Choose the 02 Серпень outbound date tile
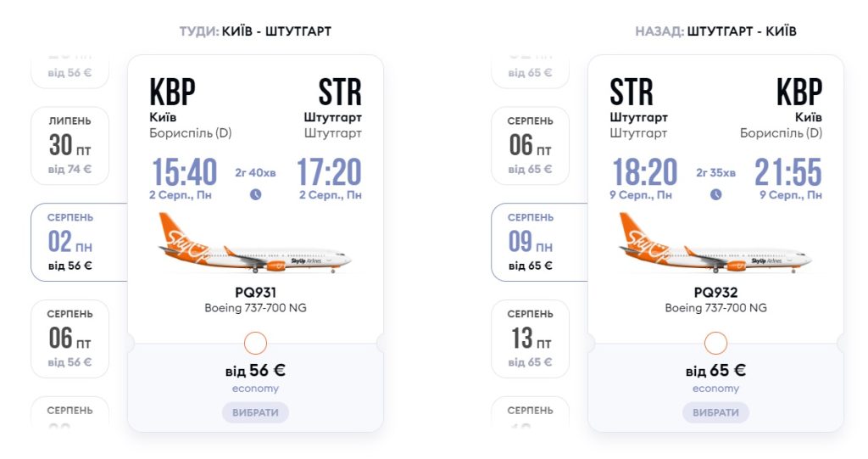The height and width of the screenshot is (459, 868). (70, 242)
